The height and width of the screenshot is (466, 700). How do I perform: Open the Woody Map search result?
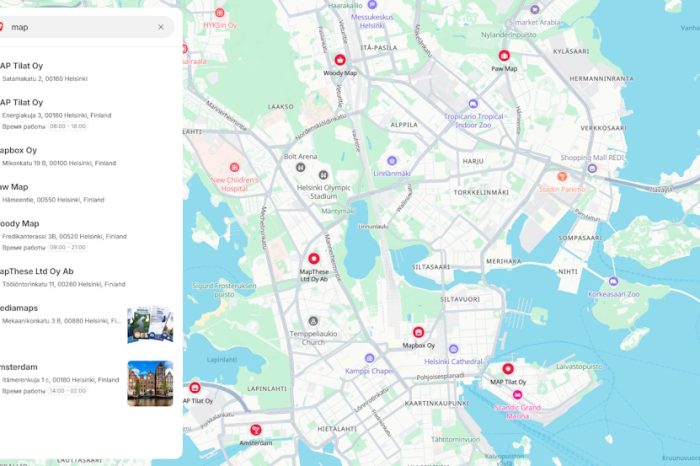click(x=87, y=235)
